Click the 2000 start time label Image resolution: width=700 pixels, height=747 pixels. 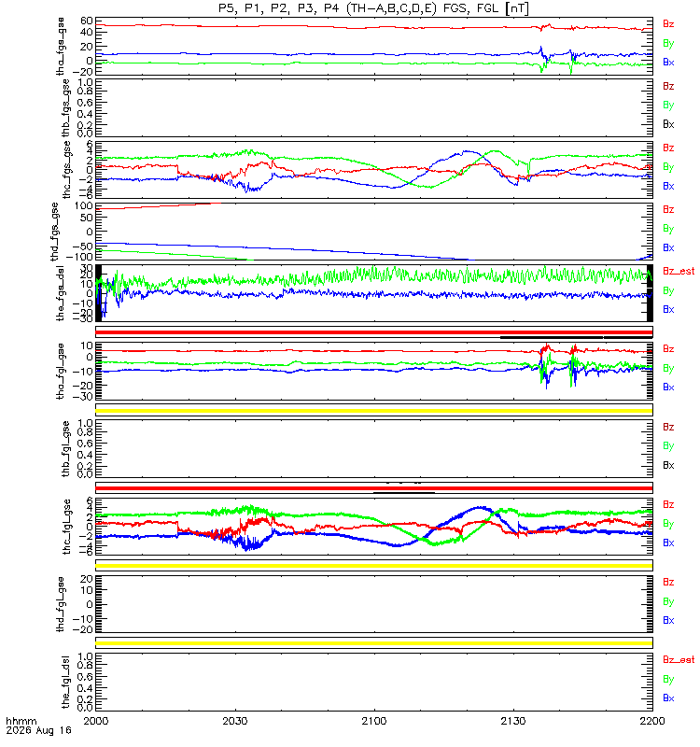[96, 721]
